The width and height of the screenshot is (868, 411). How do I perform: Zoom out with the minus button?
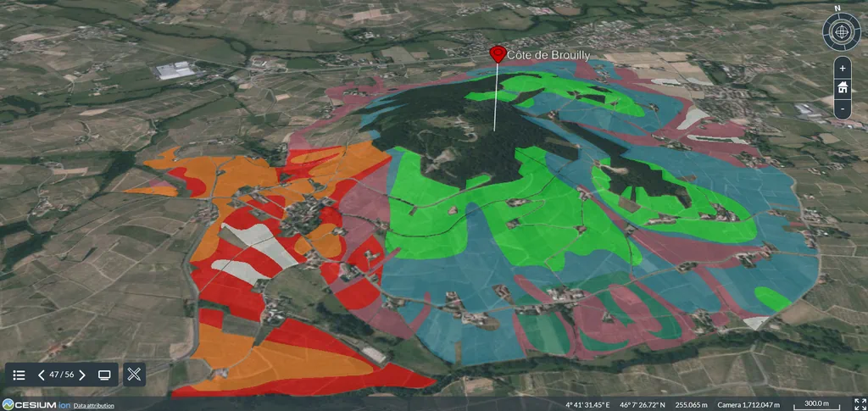842,108
